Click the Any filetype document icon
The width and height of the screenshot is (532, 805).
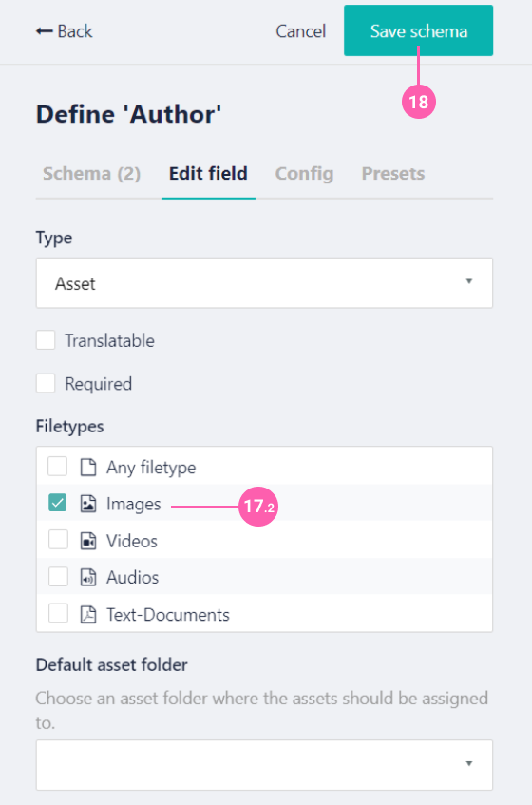(88, 468)
